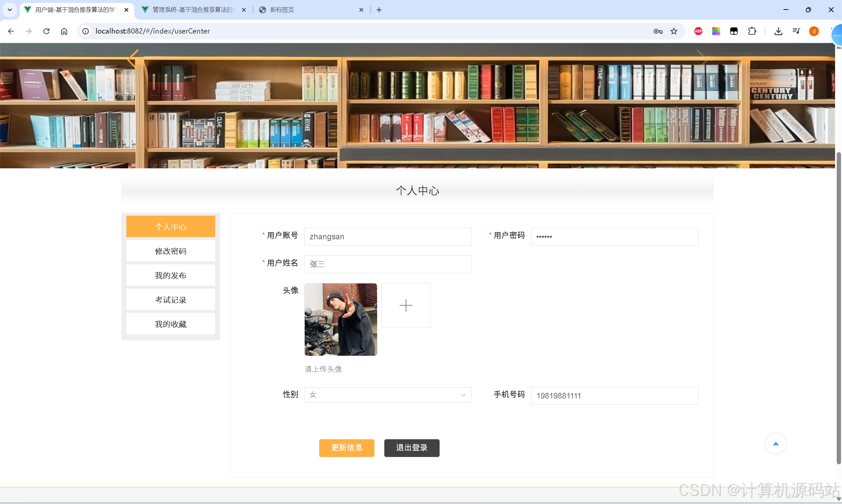Click the 退出登录 button
This screenshot has height=504, width=842.
(x=412, y=448)
